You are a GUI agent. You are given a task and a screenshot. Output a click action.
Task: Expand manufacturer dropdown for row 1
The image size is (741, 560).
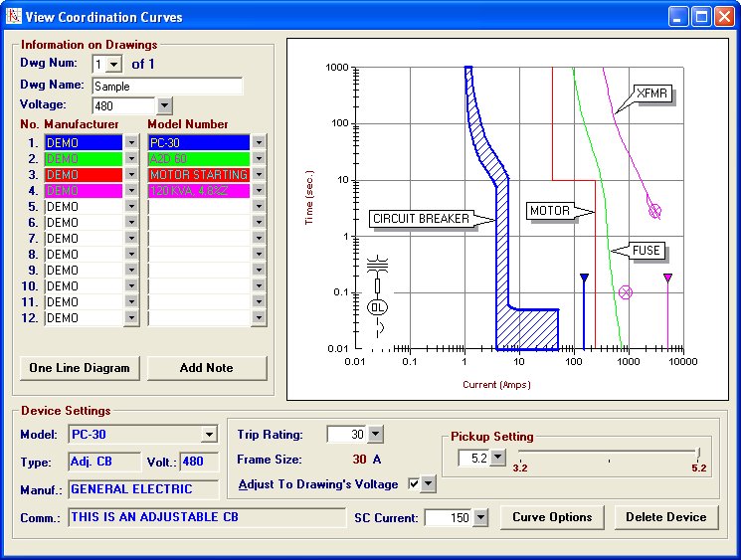pyautogui.click(x=131, y=142)
